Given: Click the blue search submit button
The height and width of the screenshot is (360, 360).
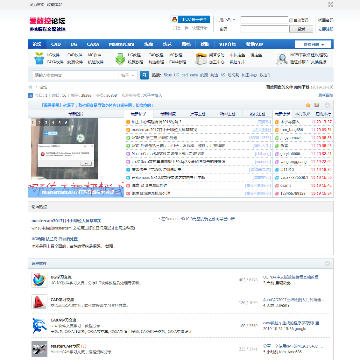Looking at the screenshot, I should (144, 75).
